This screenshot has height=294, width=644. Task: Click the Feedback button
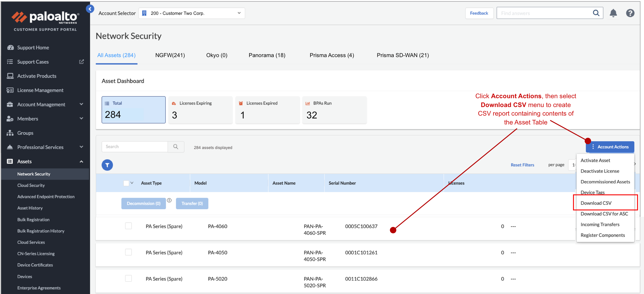click(x=479, y=13)
